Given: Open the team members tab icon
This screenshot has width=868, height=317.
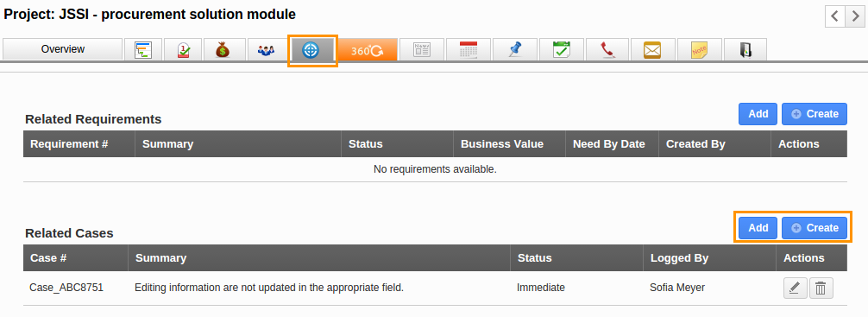Looking at the screenshot, I should [x=267, y=49].
